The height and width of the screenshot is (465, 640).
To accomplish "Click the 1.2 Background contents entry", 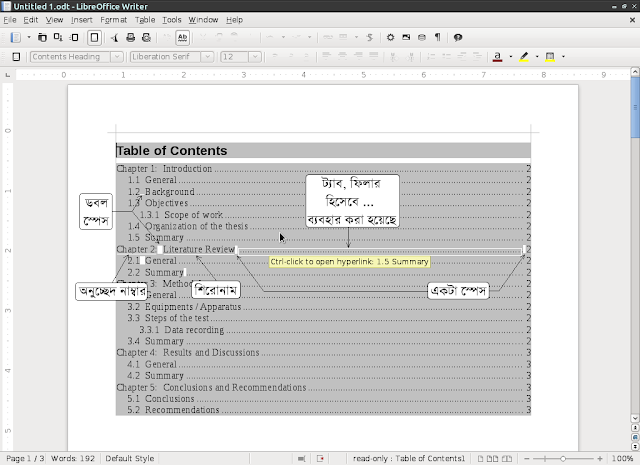I will click(329, 191).
